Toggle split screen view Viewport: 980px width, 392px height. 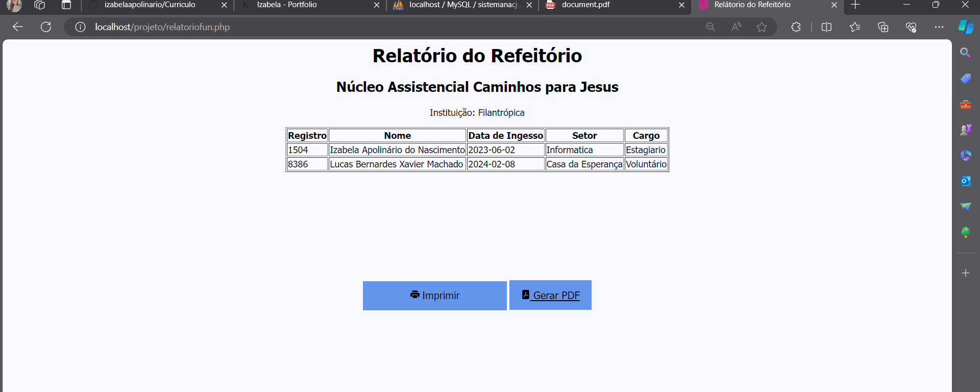coord(826,27)
